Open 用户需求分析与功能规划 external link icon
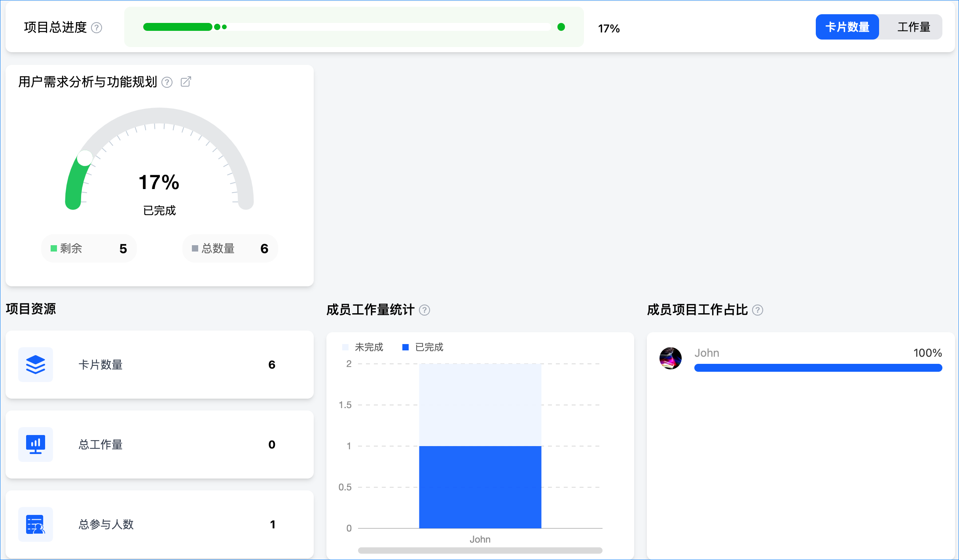The image size is (959, 560). pyautogui.click(x=186, y=82)
